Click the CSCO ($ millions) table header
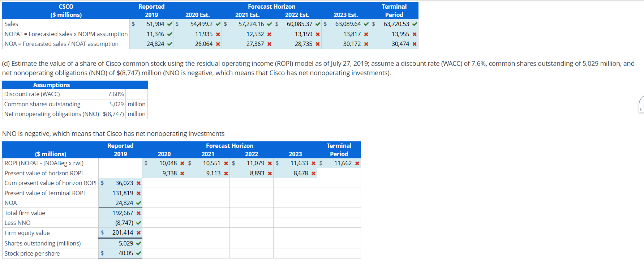Image resolution: width=644 pixels, height=265 pixels. click(x=66, y=11)
